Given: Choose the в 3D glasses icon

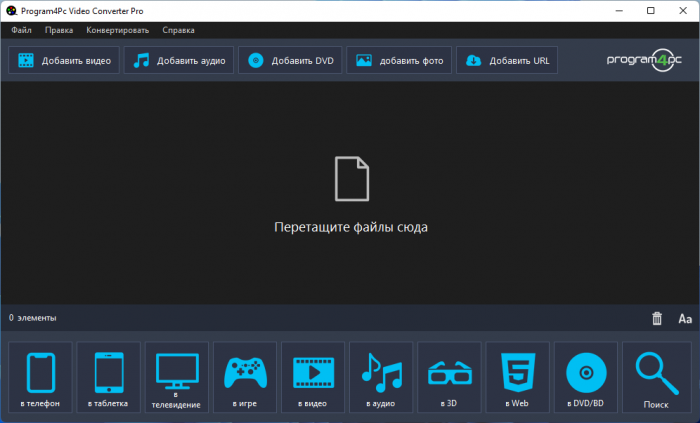Looking at the screenshot, I should 449,377.
